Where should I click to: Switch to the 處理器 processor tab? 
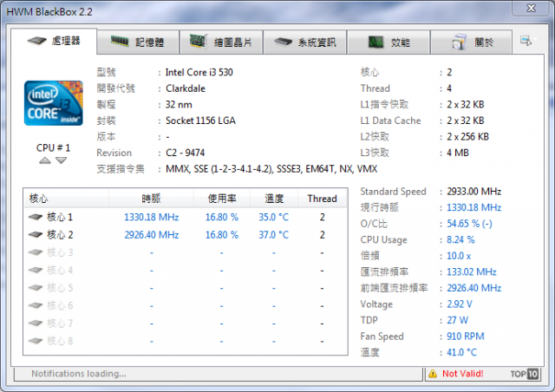click(x=54, y=42)
